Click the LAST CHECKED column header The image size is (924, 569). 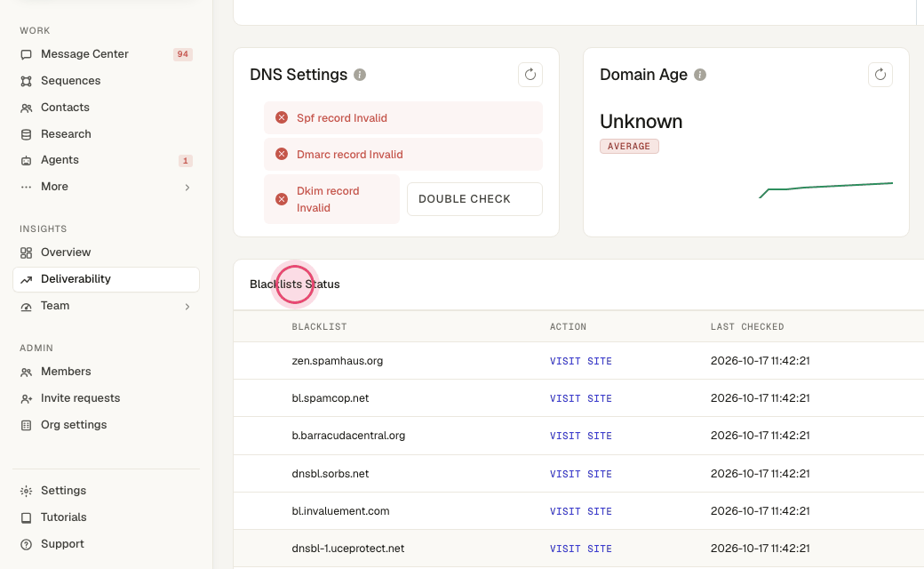pyautogui.click(x=747, y=326)
